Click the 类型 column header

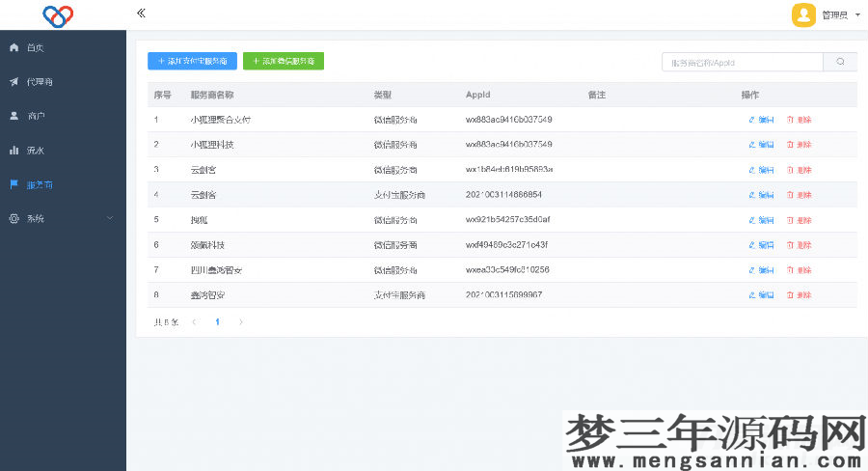coord(383,95)
